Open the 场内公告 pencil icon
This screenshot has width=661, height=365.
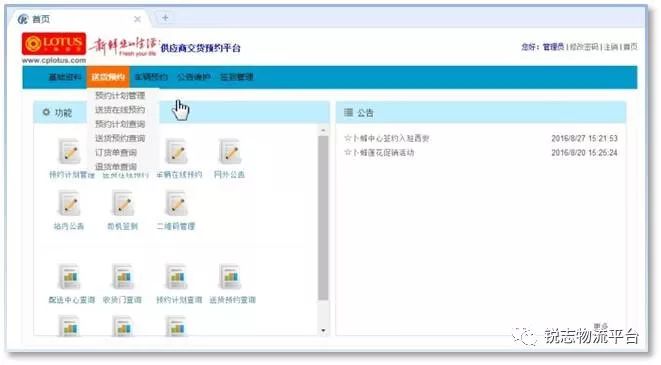70,204
